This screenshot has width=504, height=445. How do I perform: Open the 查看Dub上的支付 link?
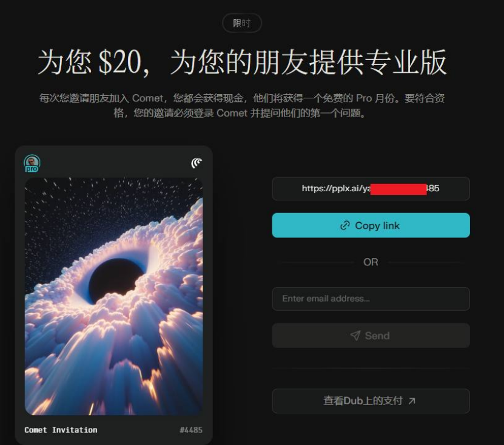point(371,401)
